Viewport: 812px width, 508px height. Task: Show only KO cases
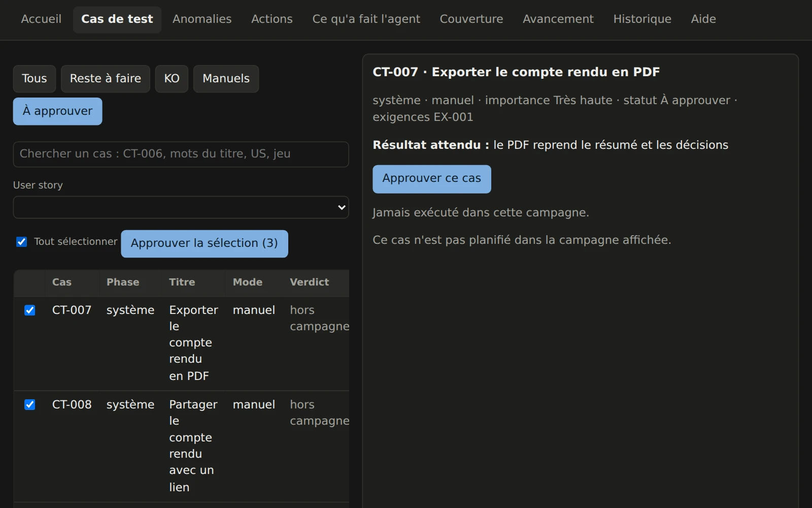[172, 79]
